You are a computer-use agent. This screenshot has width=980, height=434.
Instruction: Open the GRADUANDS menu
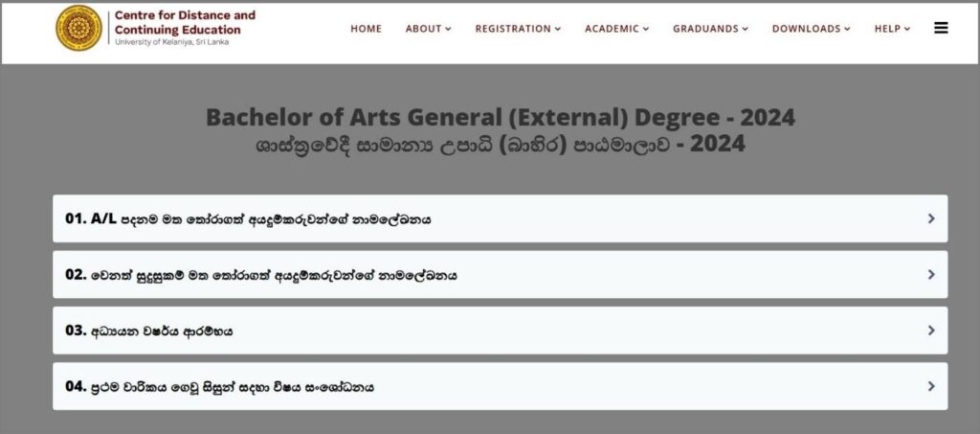coord(710,29)
